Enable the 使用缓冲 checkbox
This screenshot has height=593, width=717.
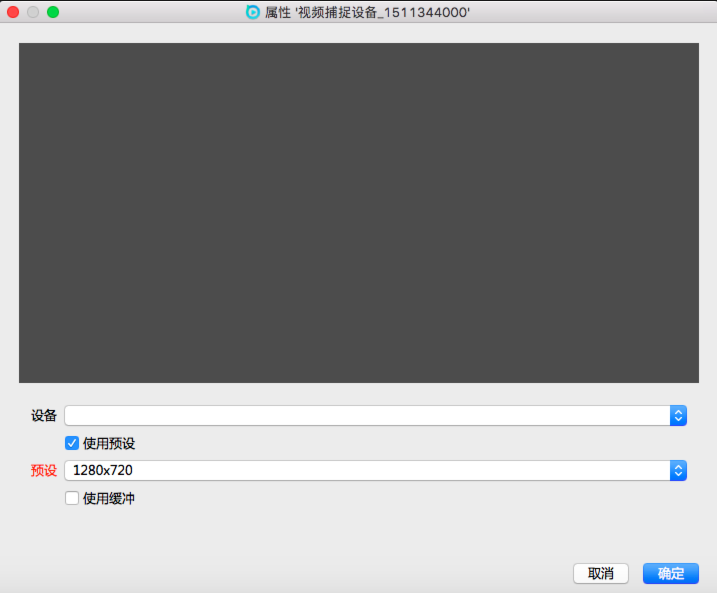[72, 498]
